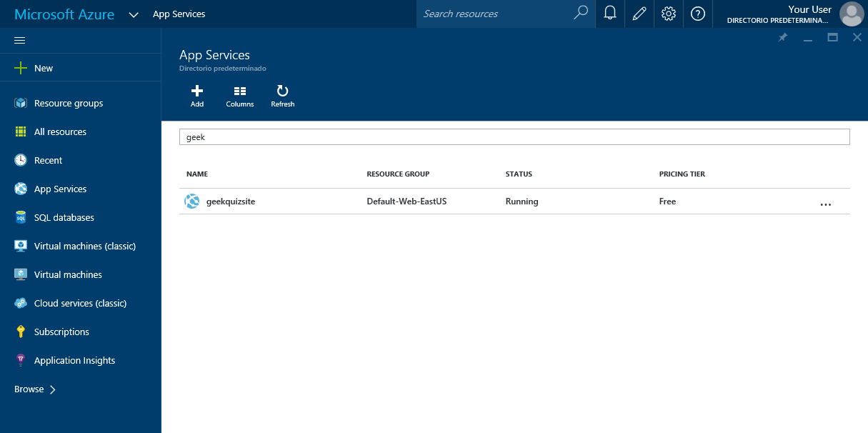Collapse the sidebar with the hamburger menu
The height and width of the screenshot is (433, 868).
point(19,40)
